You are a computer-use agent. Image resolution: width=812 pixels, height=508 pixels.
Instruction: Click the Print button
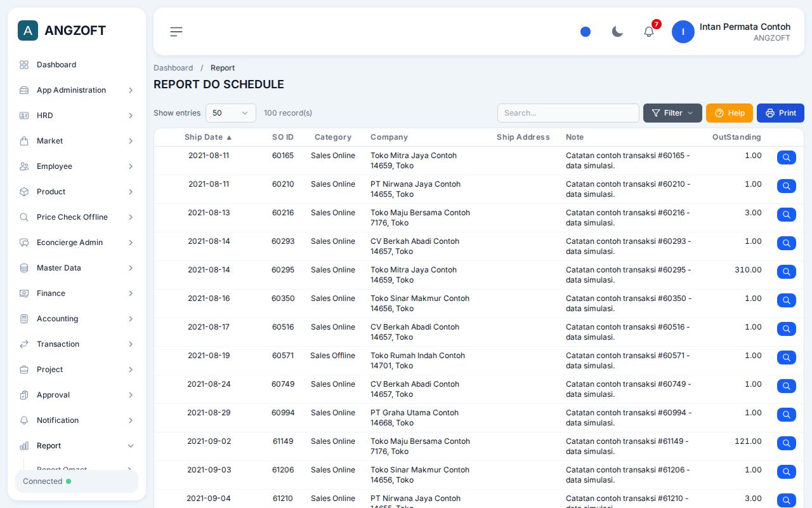tap(780, 113)
